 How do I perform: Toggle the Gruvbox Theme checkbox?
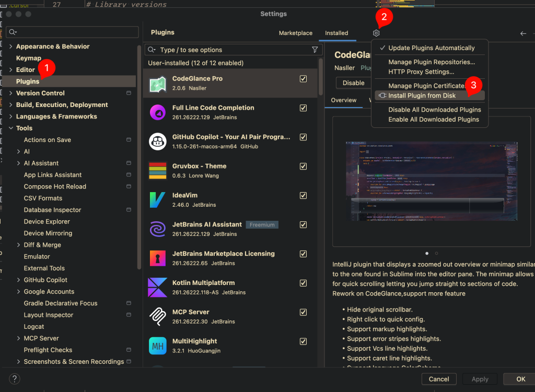click(x=303, y=167)
